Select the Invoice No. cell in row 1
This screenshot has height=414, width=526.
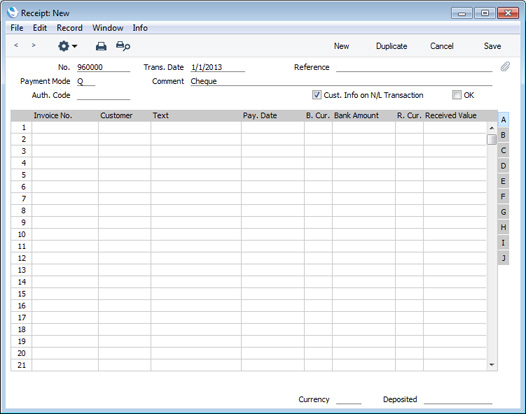[x=65, y=127]
